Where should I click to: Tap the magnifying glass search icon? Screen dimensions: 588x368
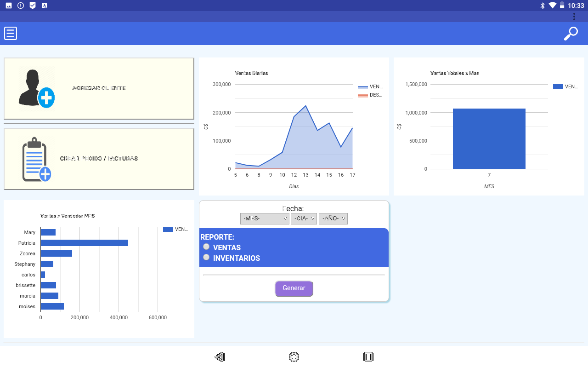(x=571, y=34)
